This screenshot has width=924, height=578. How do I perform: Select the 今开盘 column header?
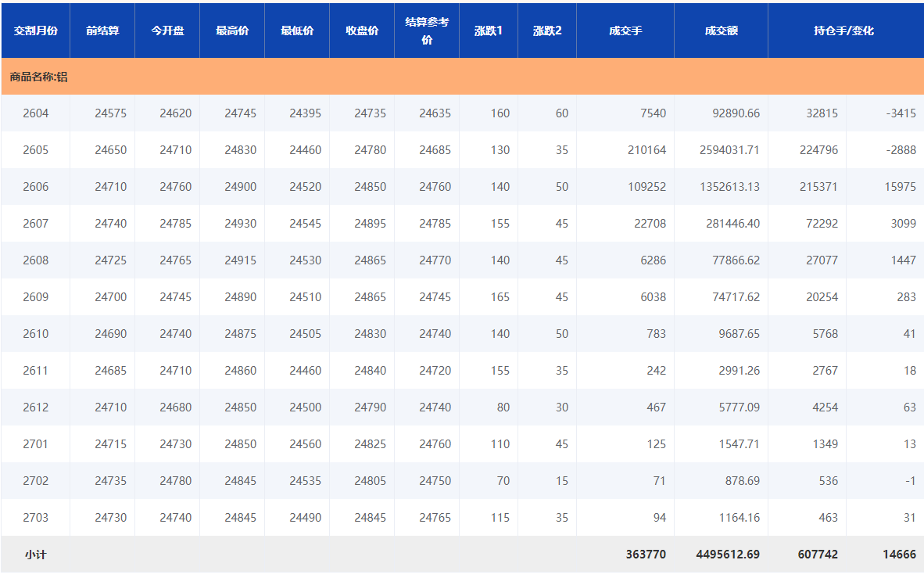pos(167,31)
